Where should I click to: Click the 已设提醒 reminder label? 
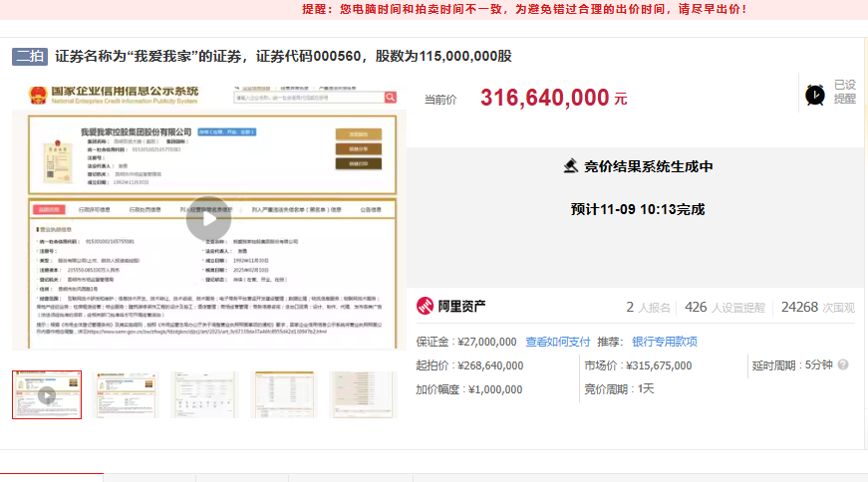(845, 92)
